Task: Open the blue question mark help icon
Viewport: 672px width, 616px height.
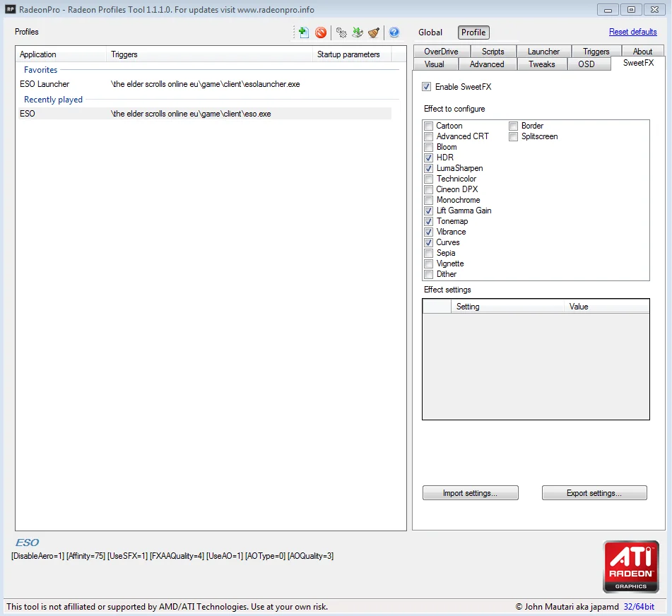Action: (x=394, y=32)
